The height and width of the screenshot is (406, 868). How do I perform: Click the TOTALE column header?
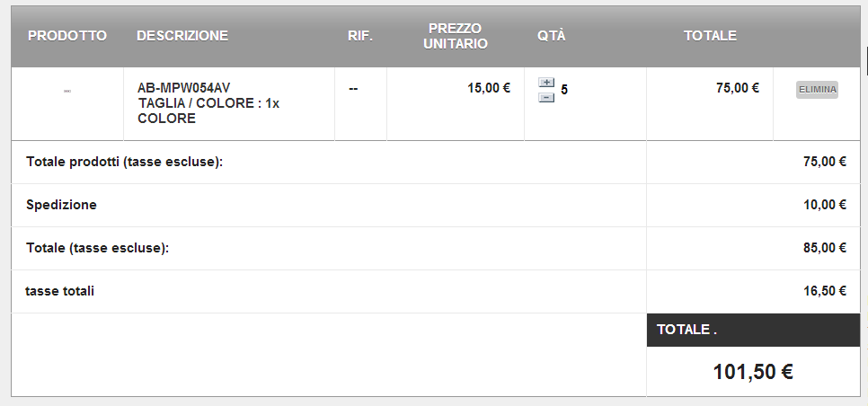pos(710,36)
